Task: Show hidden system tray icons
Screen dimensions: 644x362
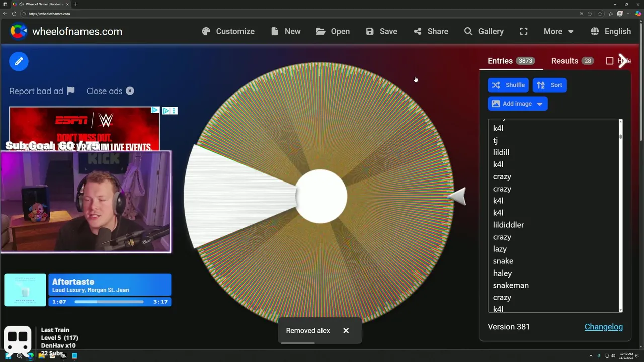Action: [x=591, y=356]
